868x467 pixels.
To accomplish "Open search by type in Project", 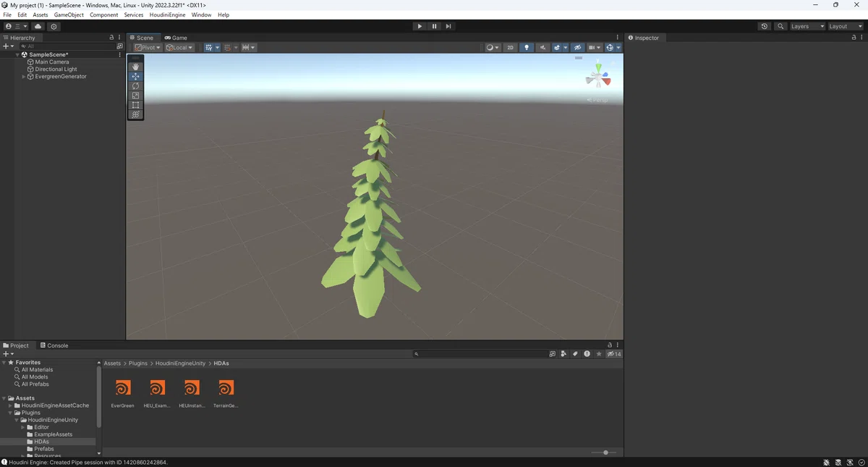I will coord(564,354).
